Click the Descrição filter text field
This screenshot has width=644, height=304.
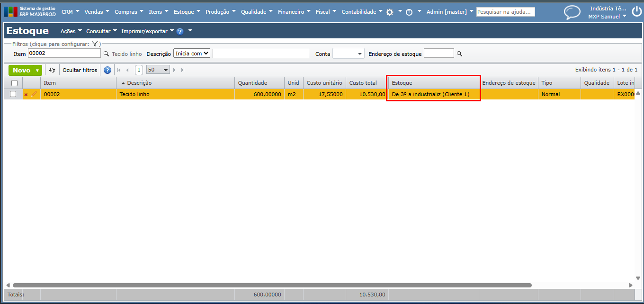point(260,54)
